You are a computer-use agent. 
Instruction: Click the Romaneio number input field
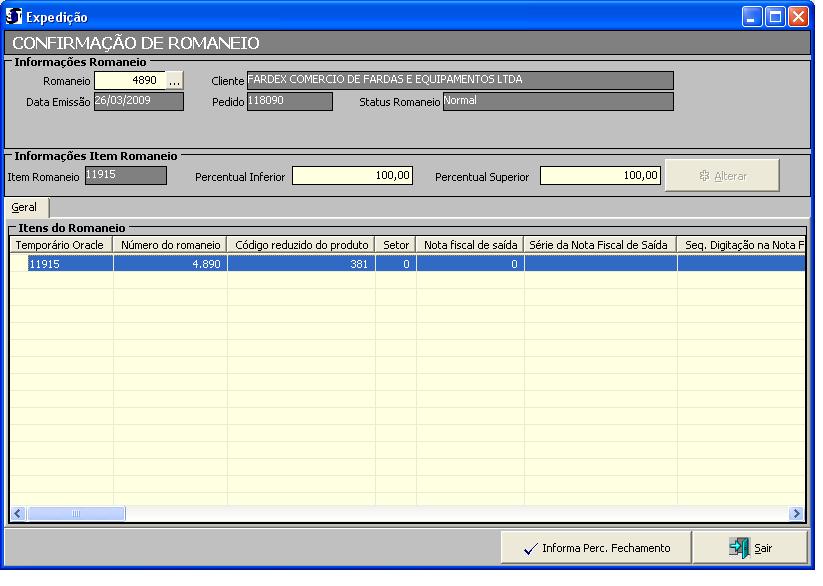[x=129, y=81]
